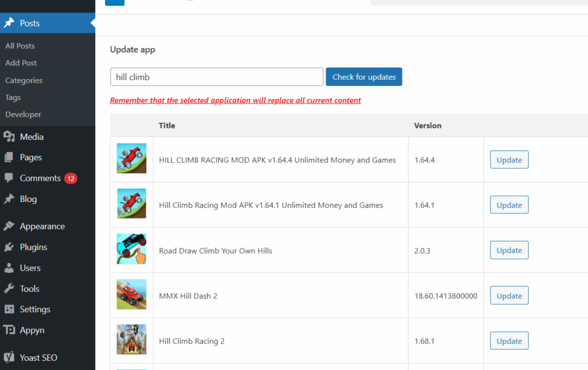Viewport: 588px width, 370px height.
Task: Update the Hill Climb Racing 2 entry
Action: tap(509, 340)
